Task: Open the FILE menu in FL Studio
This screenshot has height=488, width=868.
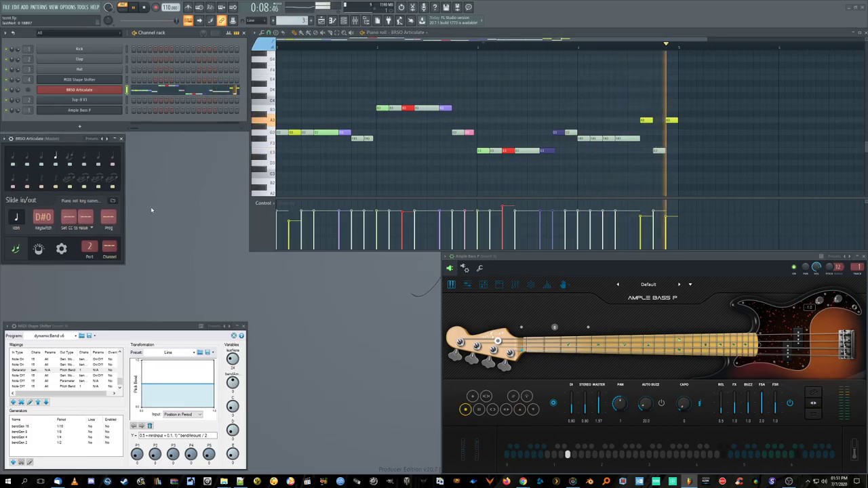Action: tap(6, 7)
